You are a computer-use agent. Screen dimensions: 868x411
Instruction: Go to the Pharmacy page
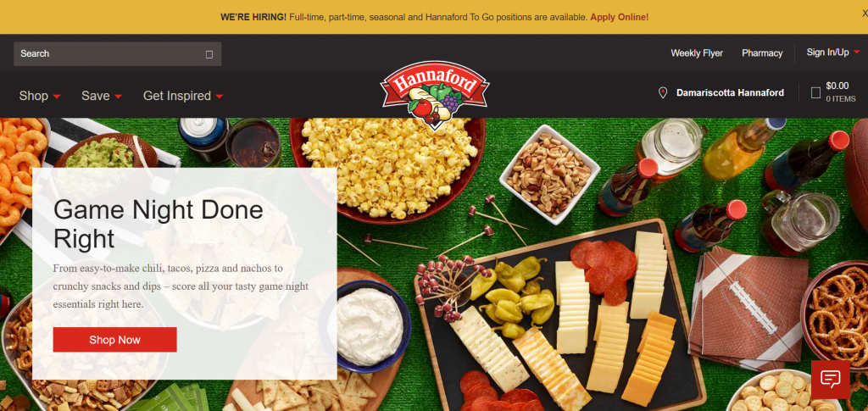click(762, 53)
